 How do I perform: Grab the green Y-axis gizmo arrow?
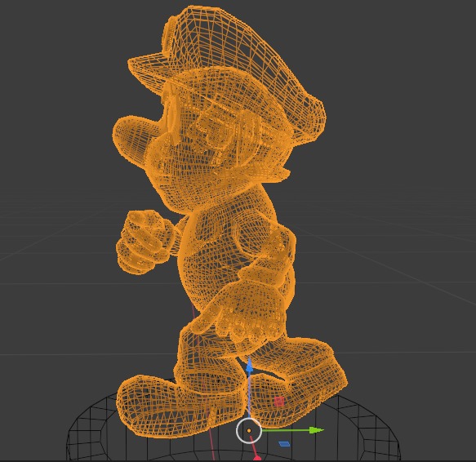(316, 430)
